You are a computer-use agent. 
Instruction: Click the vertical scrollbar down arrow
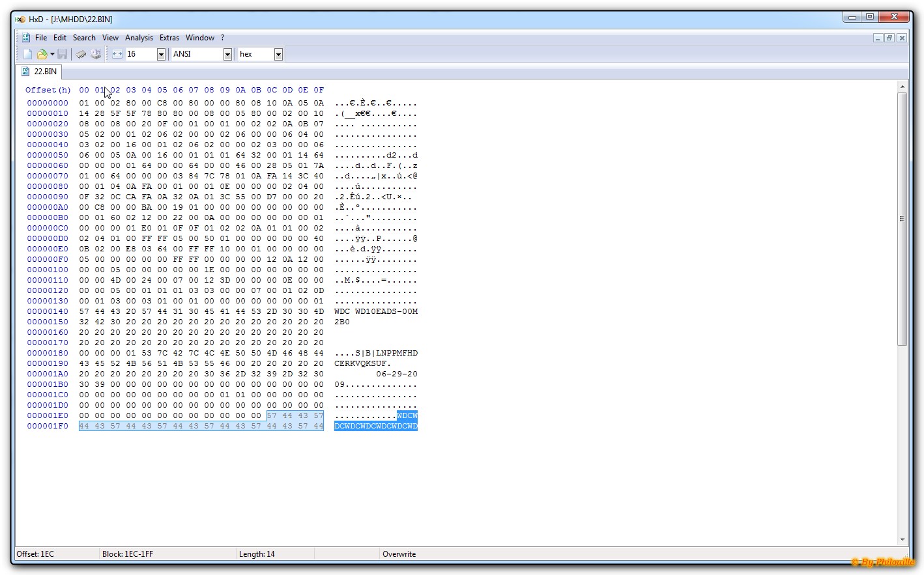point(902,539)
